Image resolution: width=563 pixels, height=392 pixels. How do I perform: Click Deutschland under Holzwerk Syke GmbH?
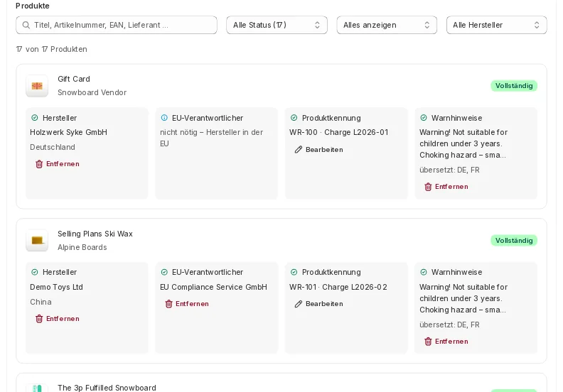click(x=53, y=148)
